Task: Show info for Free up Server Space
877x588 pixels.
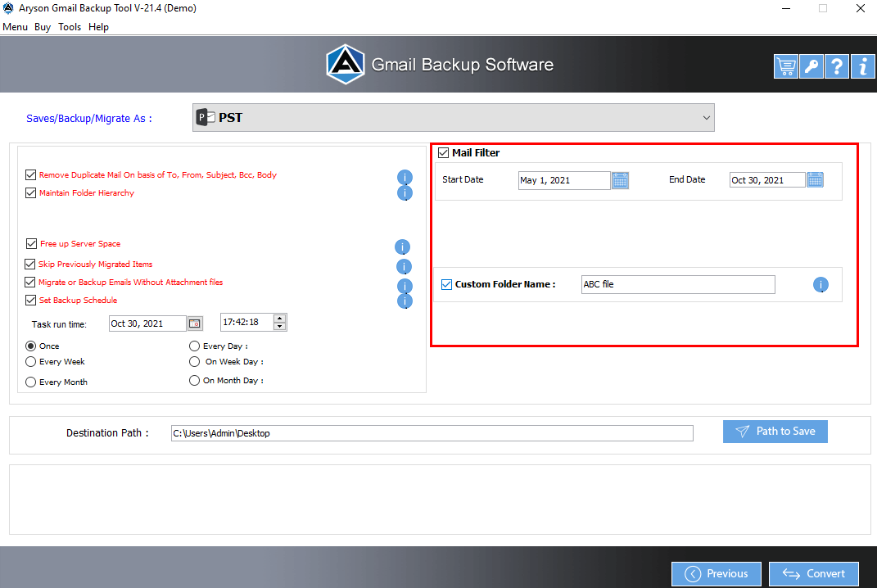Action: tap(402, 247)
